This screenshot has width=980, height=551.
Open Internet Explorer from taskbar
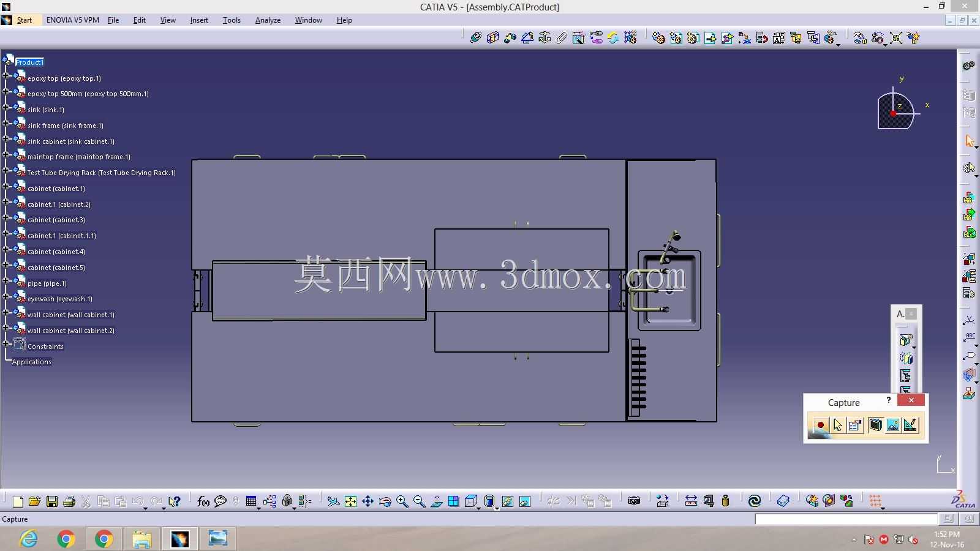point(29,539)
